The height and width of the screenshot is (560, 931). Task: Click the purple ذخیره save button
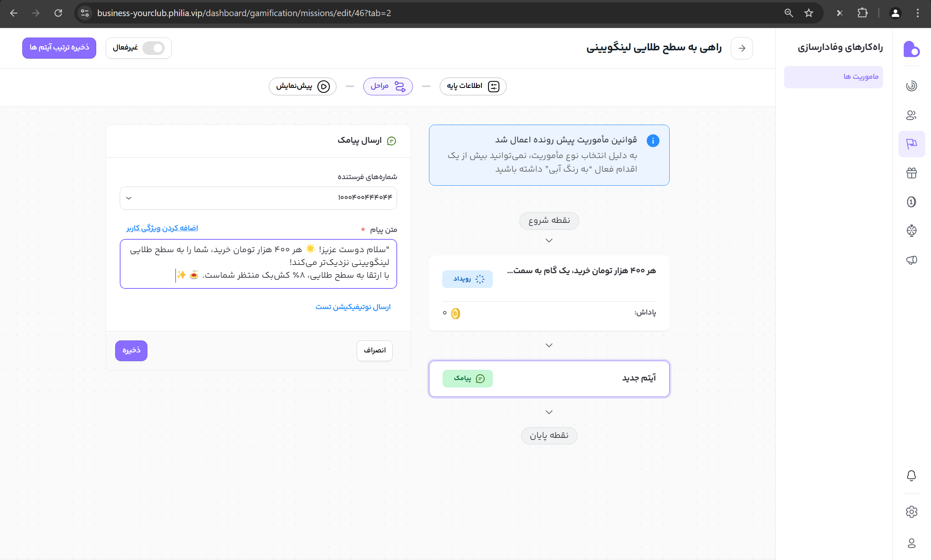131,350
